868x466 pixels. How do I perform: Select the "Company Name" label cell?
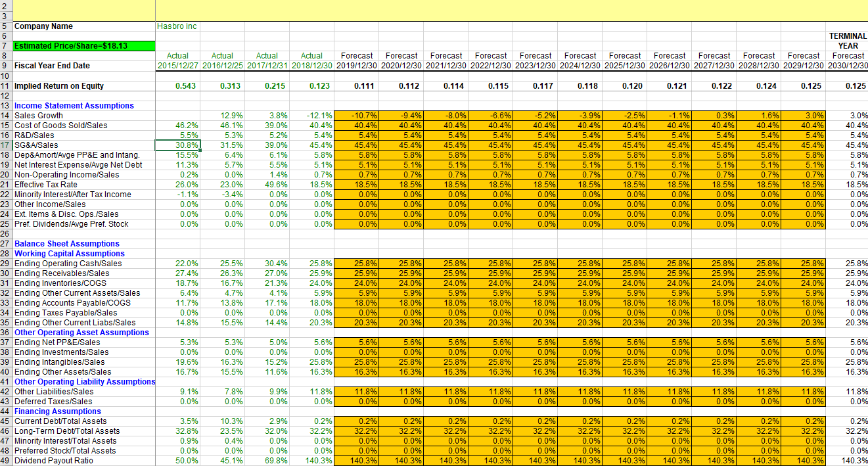(45, 26)
